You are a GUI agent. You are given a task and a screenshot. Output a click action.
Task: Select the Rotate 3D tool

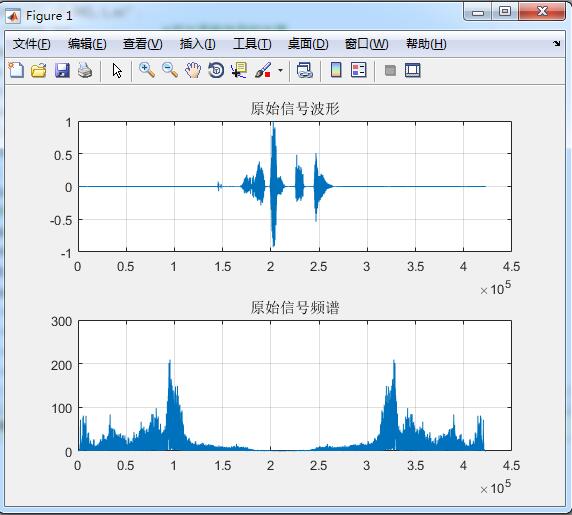tap(216, 70)
